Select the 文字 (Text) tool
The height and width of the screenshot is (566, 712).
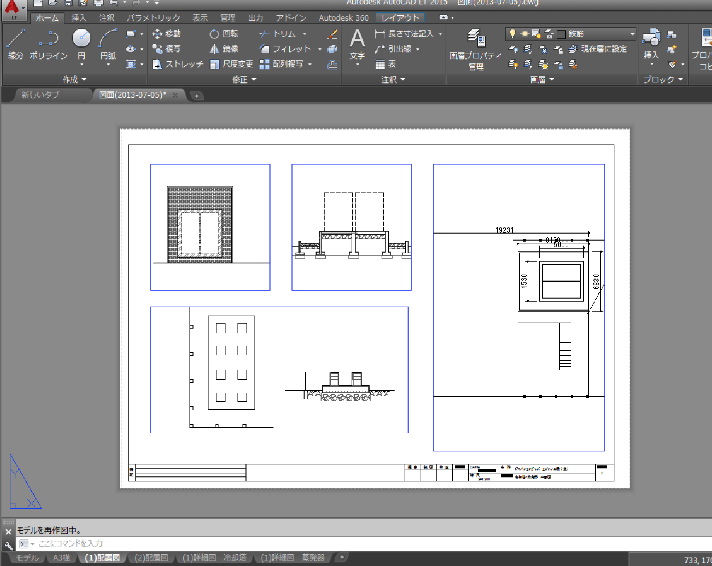357,44
